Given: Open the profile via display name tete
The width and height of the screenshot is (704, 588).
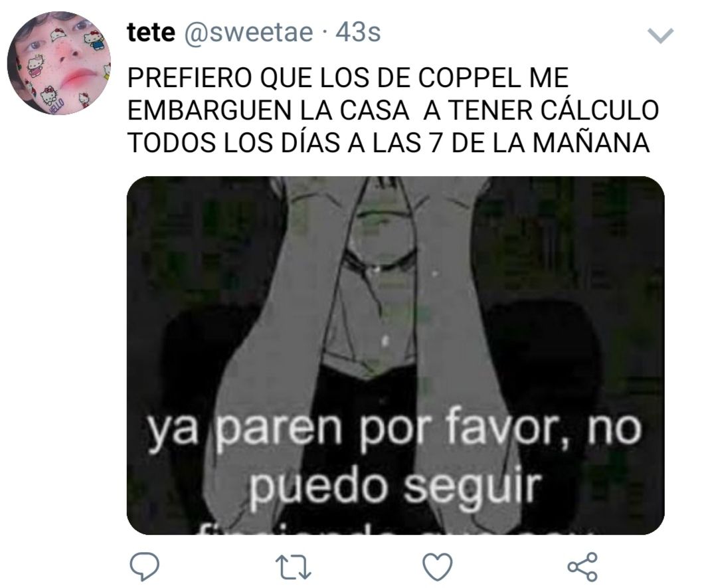Looking at the screenshot, I should tap(151, 33).
